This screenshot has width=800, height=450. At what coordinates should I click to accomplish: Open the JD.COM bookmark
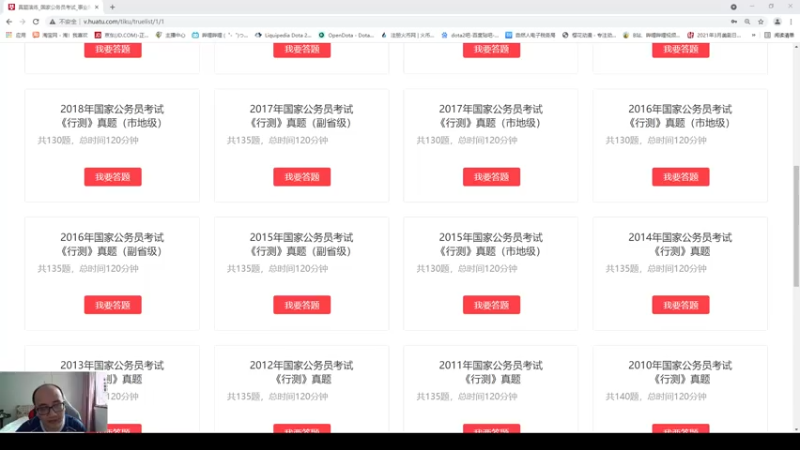click(121, 35)
